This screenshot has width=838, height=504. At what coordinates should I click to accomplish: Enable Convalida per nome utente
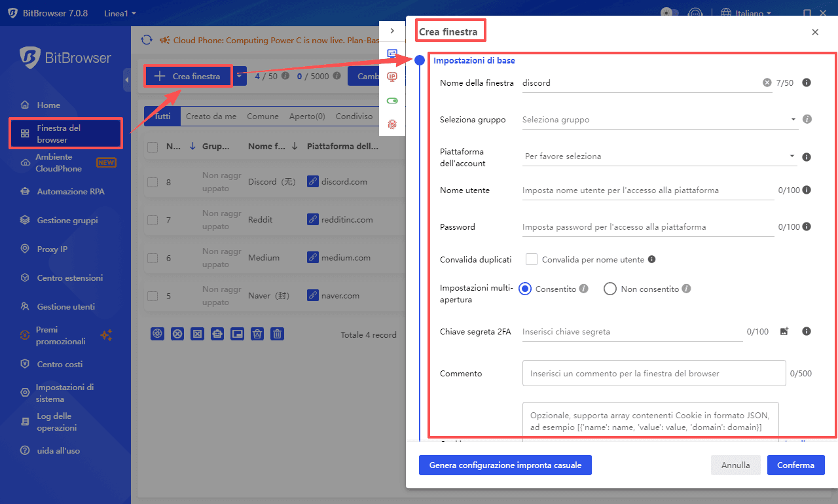[531, 259]
